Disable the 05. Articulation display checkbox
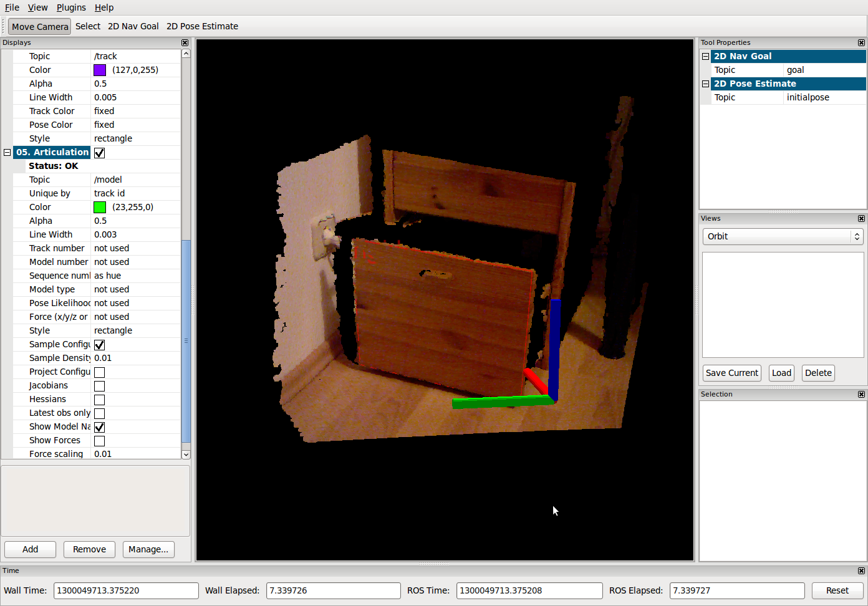This screenshot has width=868, height=606. pos(99,153)
